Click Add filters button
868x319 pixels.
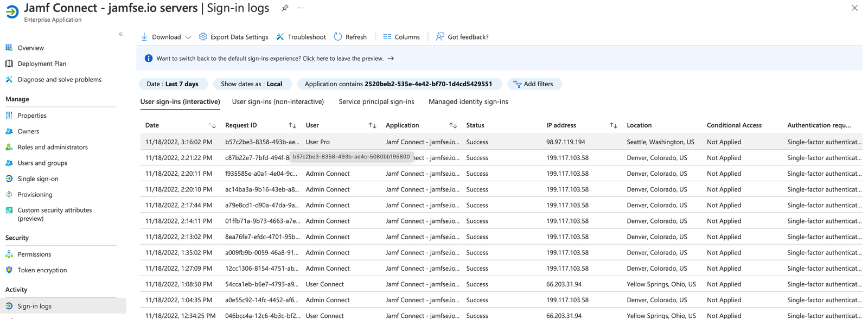[534, 84]
